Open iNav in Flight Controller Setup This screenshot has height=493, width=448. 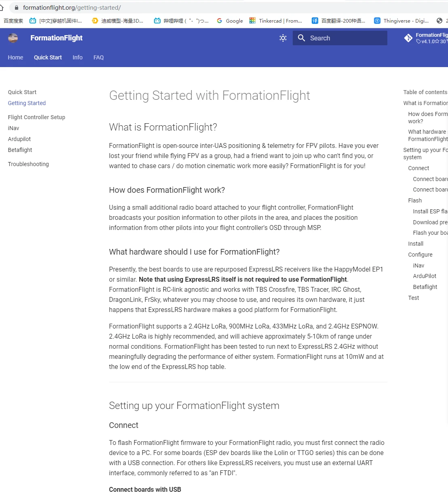pyautogui.click(x=14, y=128)
